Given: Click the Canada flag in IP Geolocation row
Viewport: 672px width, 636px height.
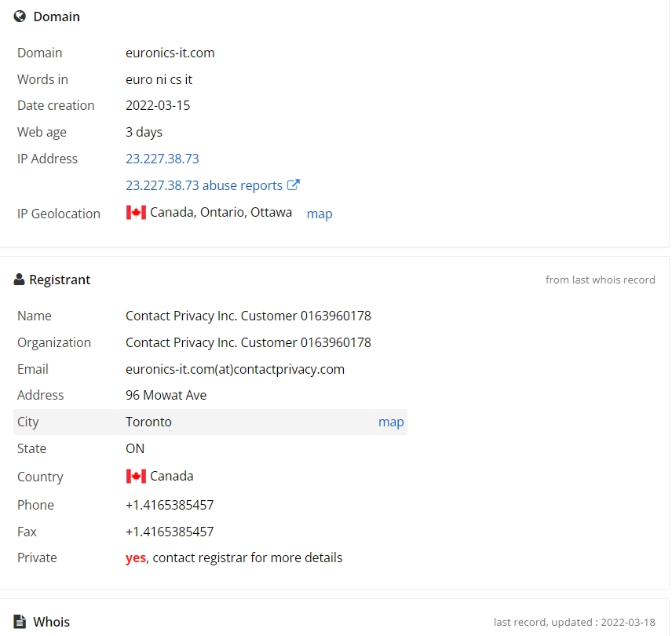Looking at the screenshot, I should pos(136,213).
